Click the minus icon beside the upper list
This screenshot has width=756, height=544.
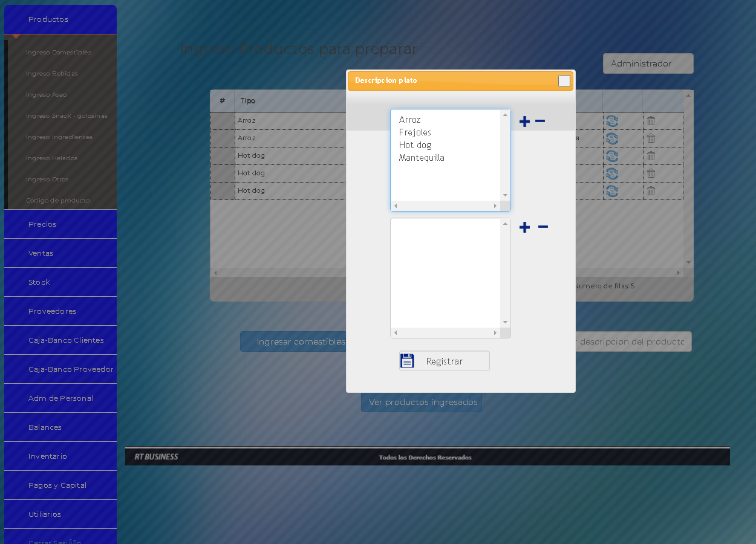coord(540,121)
